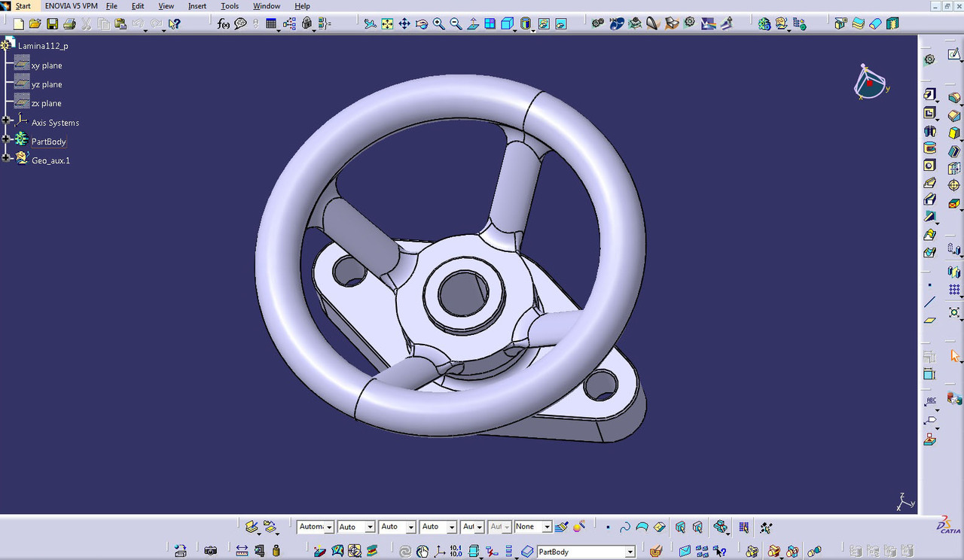
Task: Open the Window menu
Action: click(267, 6)
